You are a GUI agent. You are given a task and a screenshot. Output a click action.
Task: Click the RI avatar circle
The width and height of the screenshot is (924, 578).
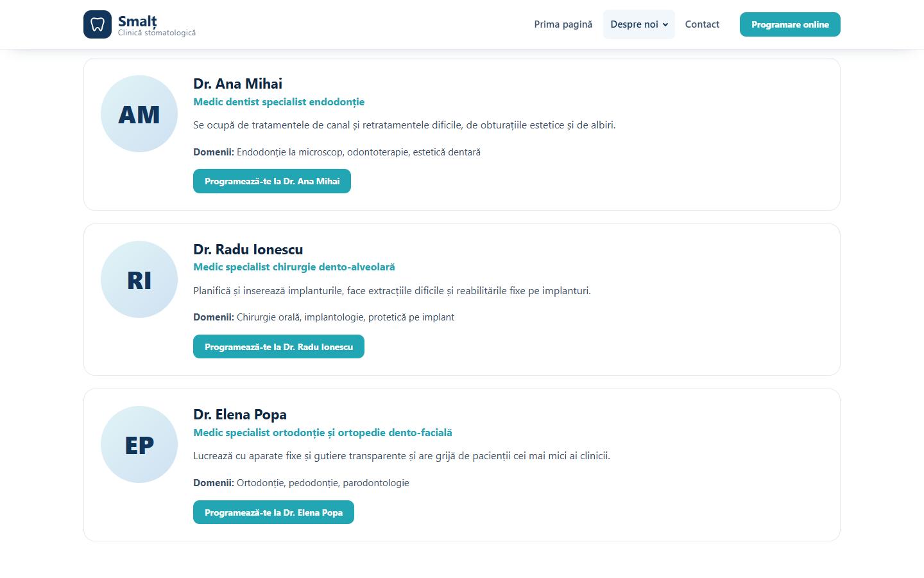139,279
